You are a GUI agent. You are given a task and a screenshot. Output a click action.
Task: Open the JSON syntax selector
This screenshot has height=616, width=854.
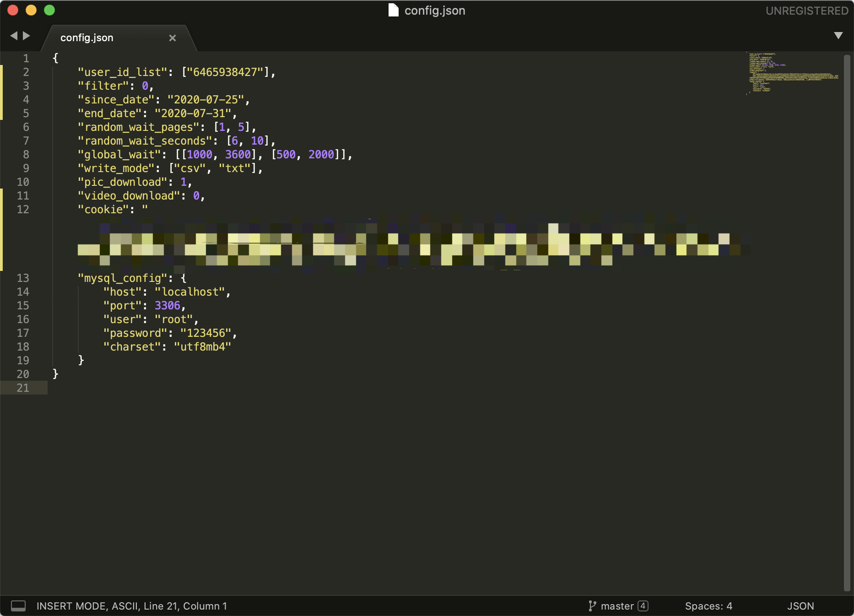click(x=800, y=606)
